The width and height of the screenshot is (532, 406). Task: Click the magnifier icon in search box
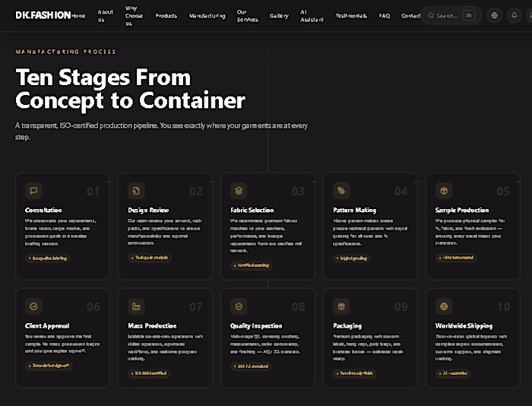tap(431, 15)
